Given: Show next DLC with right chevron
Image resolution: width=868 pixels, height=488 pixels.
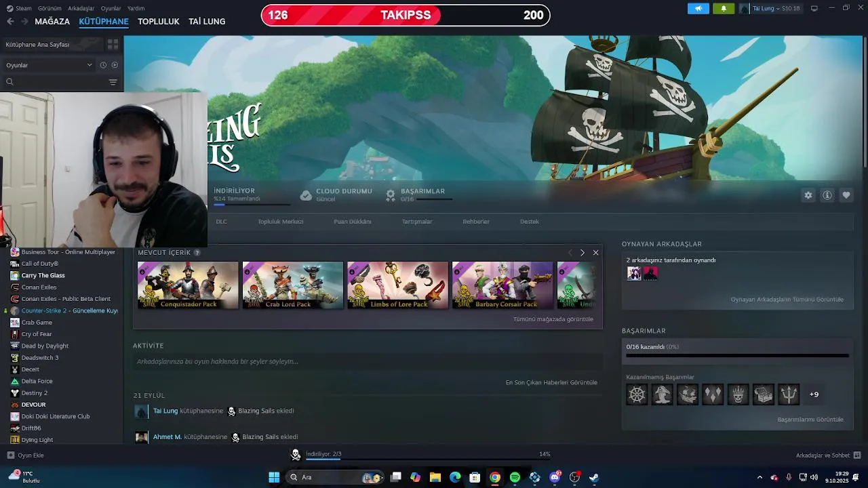Looking at the screenshot, I should click(x=582, y=253).
